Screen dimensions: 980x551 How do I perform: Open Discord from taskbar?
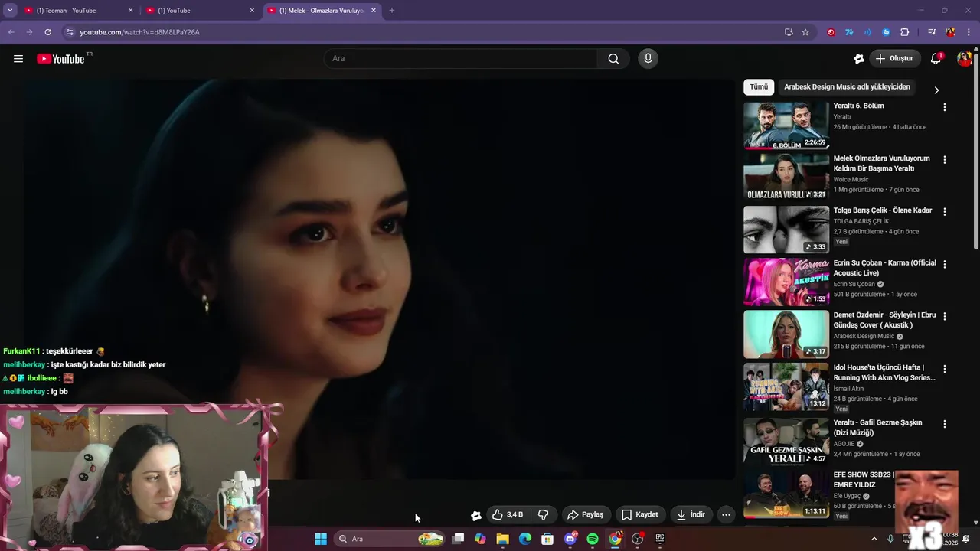[x=570, y=539]
